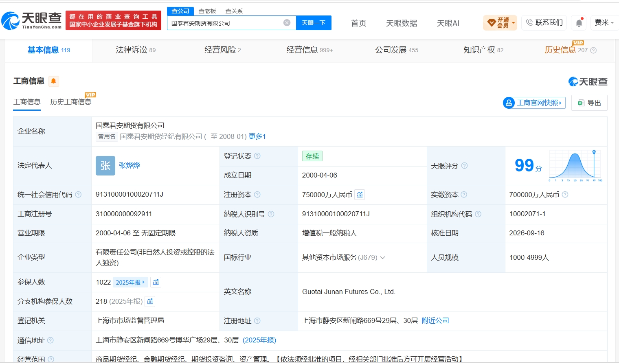Screen dimensions: 619x364
Task: Switch to 查关系 search tab
Action: [x=234, y=11]
